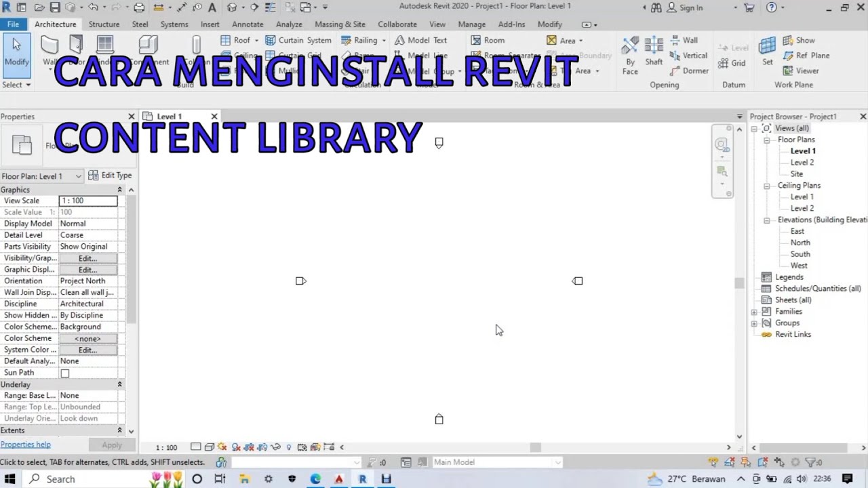Click Edit for System Color schemes
Image resolution: width=868 pixels, height=488 pixels.
tap(87, 350)
